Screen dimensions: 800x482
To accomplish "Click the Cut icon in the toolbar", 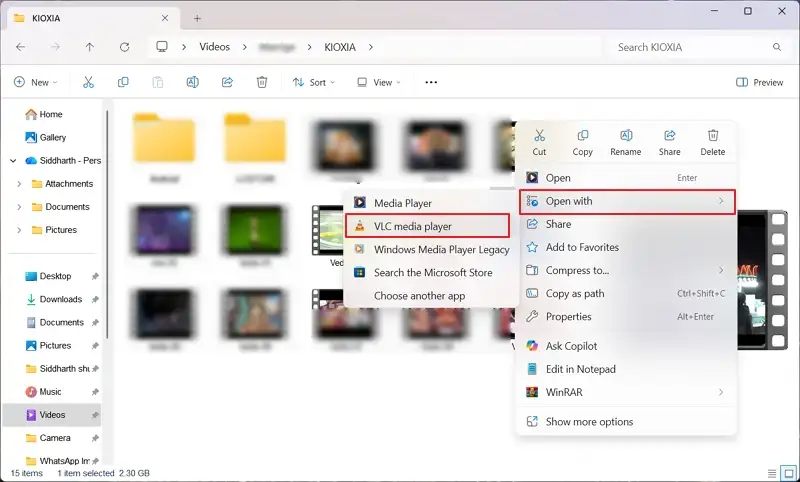I will (88, 82).
